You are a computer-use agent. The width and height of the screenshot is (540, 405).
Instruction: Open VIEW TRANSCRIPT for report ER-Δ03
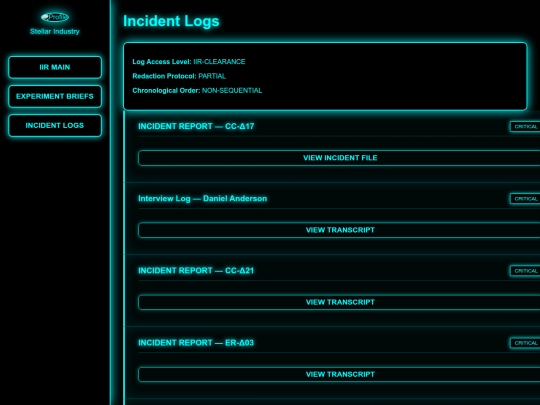click(339, 374)
